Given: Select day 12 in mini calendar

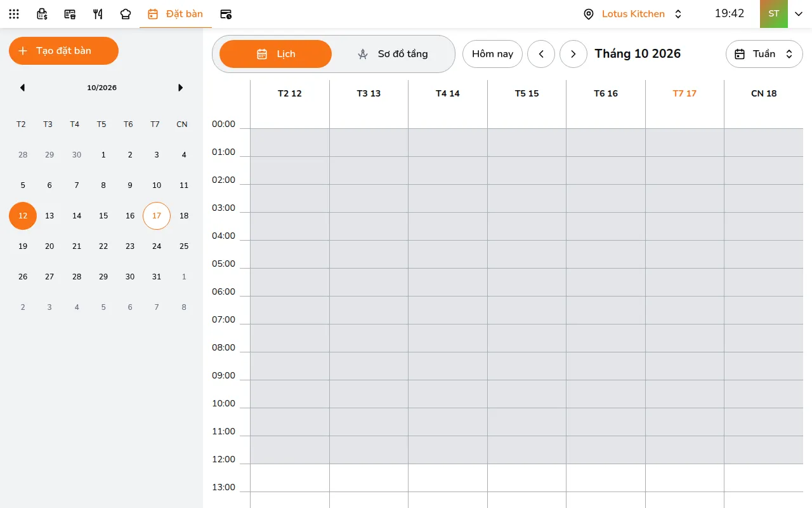Looking at the screenshot, I should click(23, 216).
